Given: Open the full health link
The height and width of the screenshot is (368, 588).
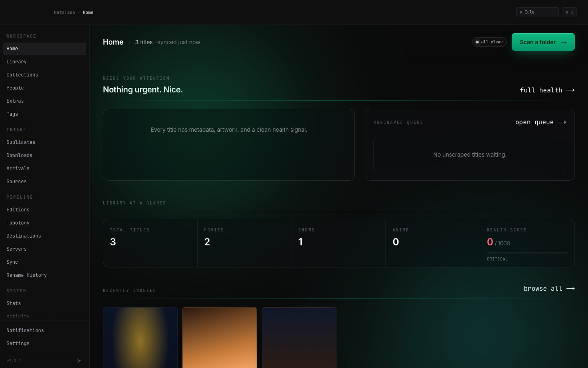Looking at the screenshot, I should [547, 90].
